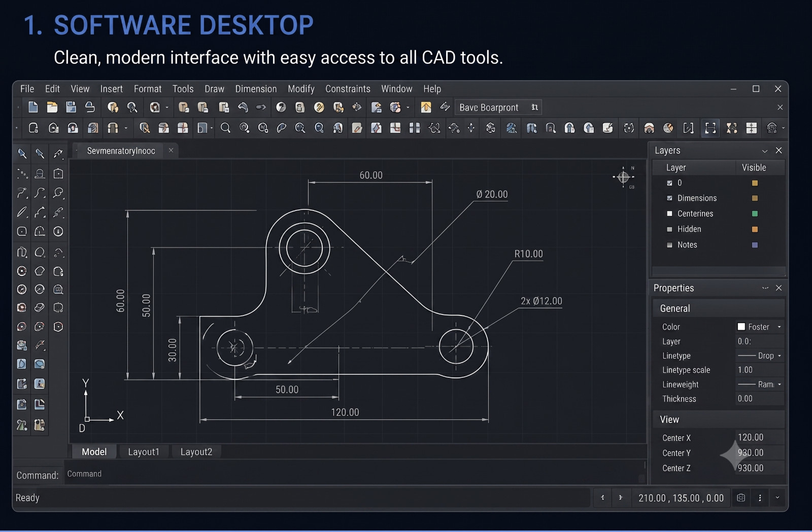This screenshot has height=532, width=812.
Task: Switch to the Layout1 tab
Action: (144, 452)
